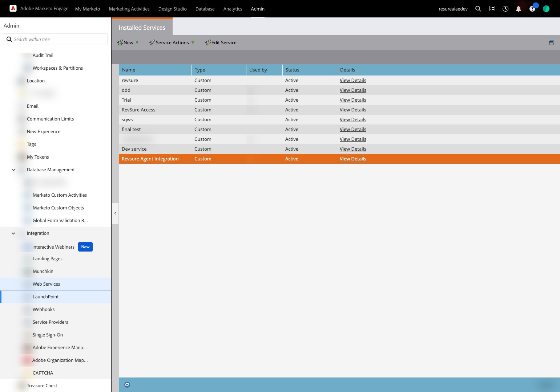Open View Details for Revsure Agent Integration
This screenshot has width=560, height=392.
(x=353, y=159)
